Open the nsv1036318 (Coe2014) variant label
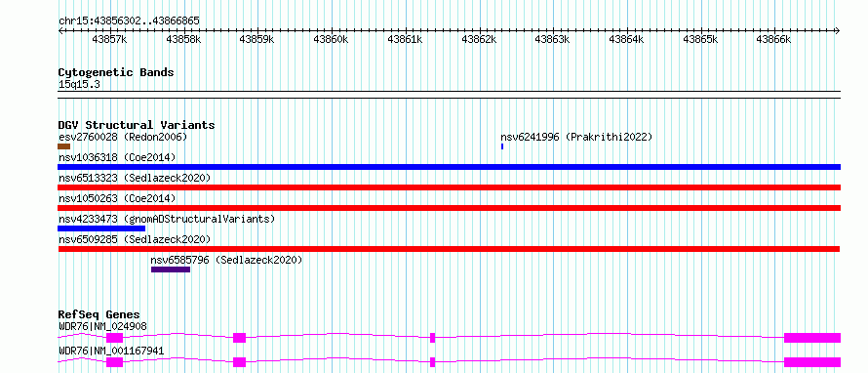 click(x=117, y=157)
